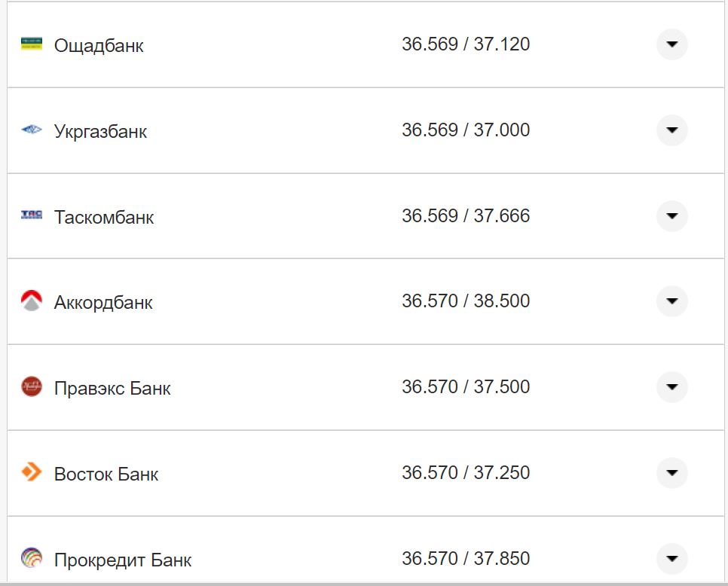Click the Восток Банк orange logo

click(x=32, y=473)
